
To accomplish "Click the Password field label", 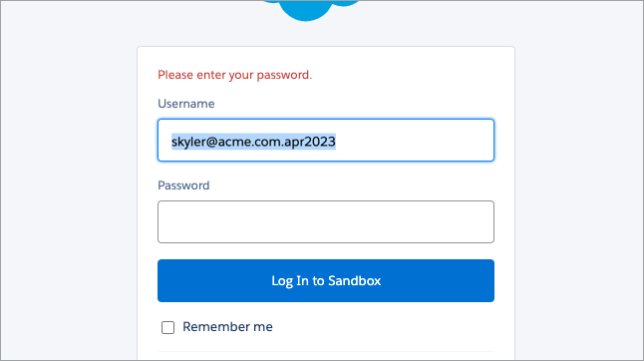I will pyautogui.click(x=183, y=185).
